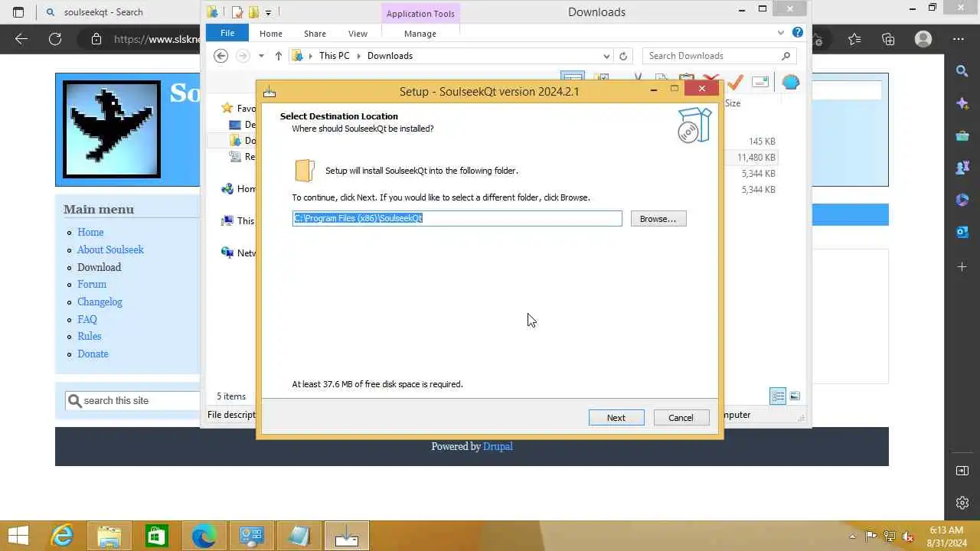Reload the page in Edge
The width and height of the screenshot is (980, 551).
tap(55, 39)
